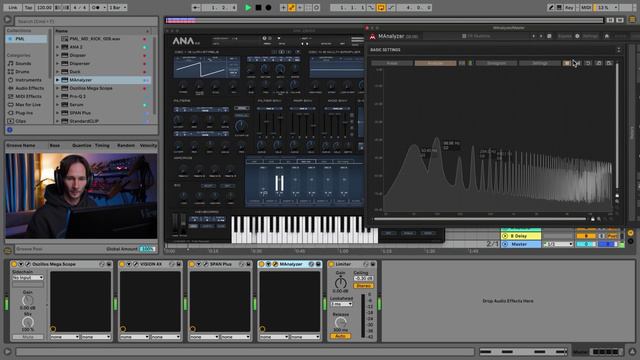
Task: Click the Tap tempo button
Action: coord(29,7)
